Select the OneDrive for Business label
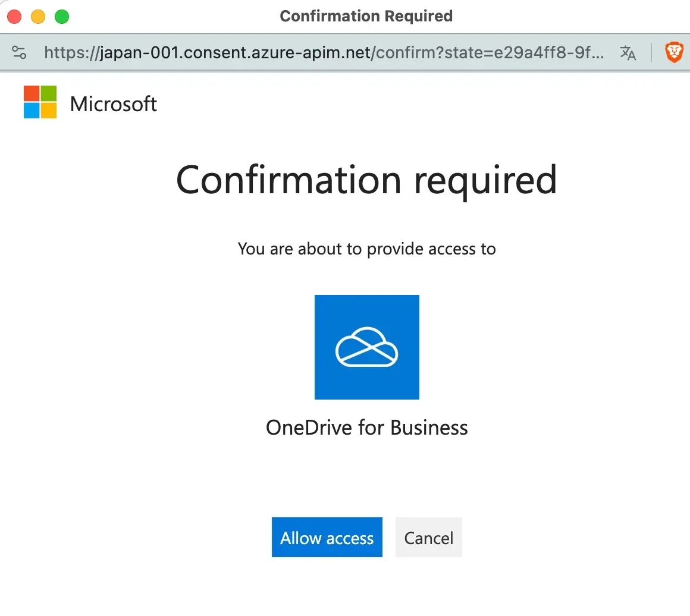This screenshot has width=690, height=616. [x=366, y=428]
